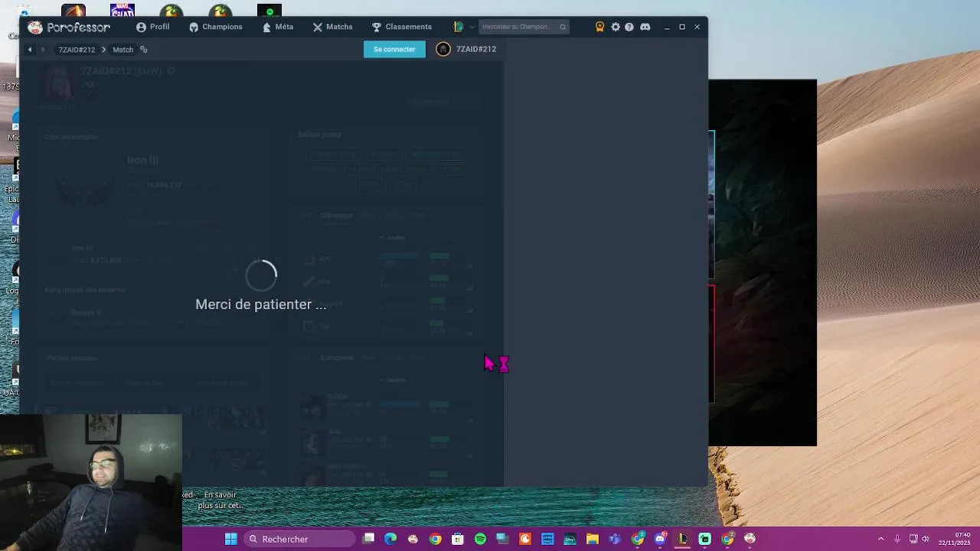Open the Matchs section
Image resolution: width=980 pixels, height=551 pixels.
click(x=333, y=27)
